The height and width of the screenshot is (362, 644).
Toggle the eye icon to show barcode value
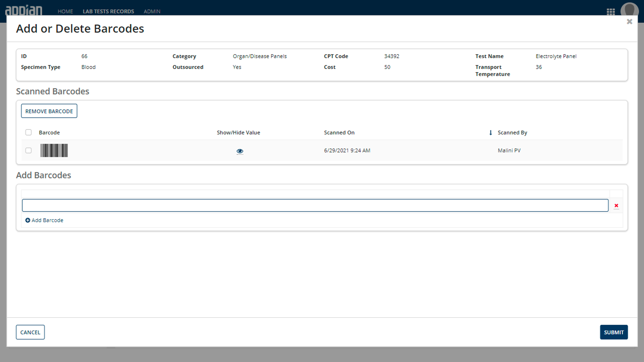(x=240, y=151)
